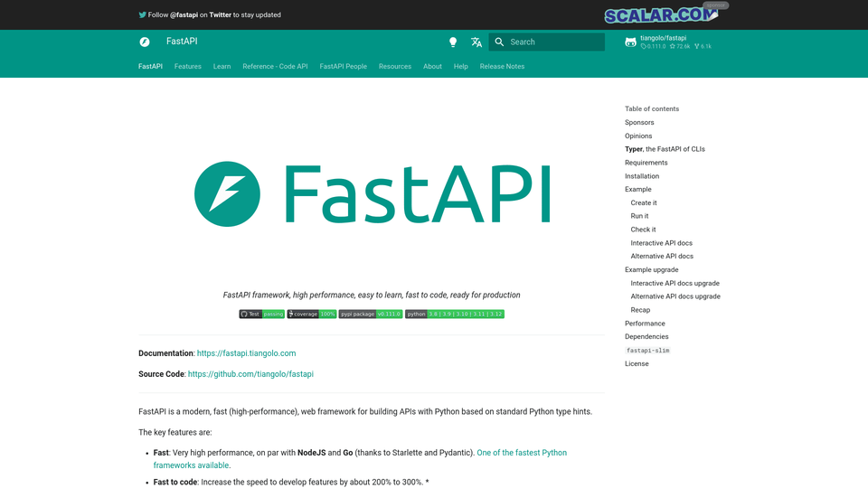Jump to Sponsors in table of contents
The width and height of the screenshot is (868, 488).
(639, 122)
